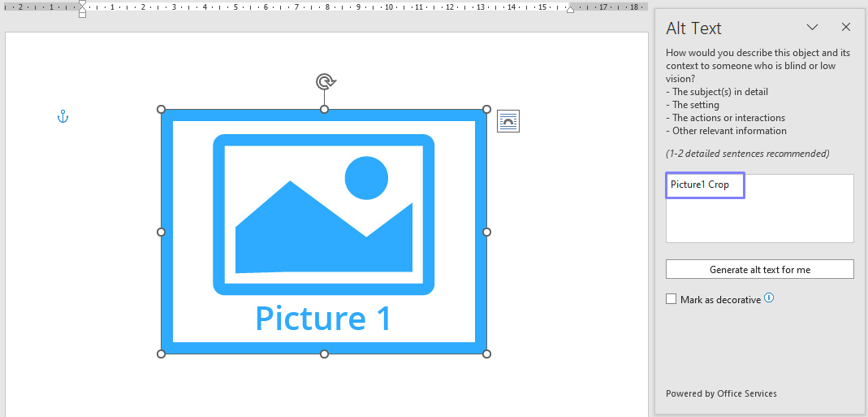Close the Alt Text pane
This screenshot has height=417, width=868.
coord(846,28)
